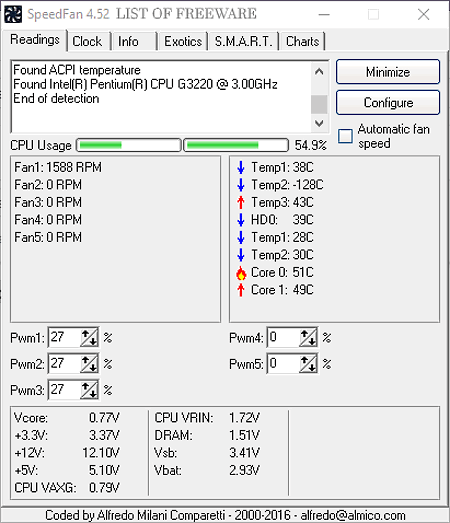Image resolution: width=450 pixels, height=523 pixels.
Task: Open the S.M.A.R.T. tab
Action: (x=244, y=42)
